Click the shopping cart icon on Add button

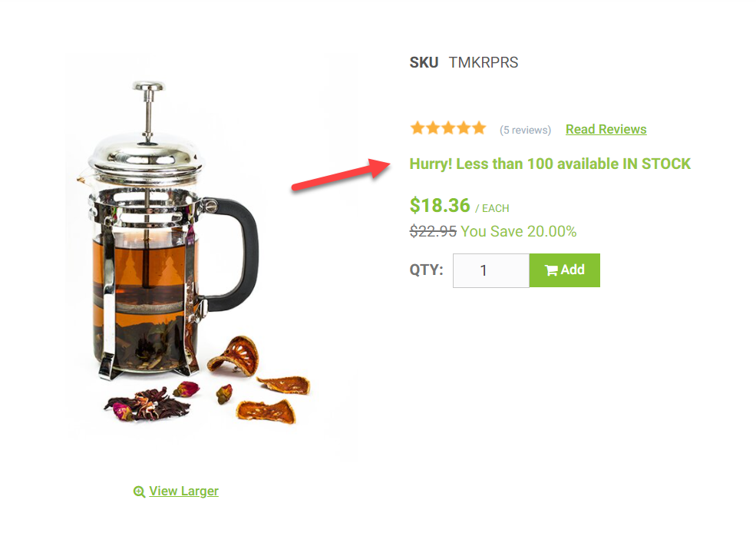(x=551, y=270)
